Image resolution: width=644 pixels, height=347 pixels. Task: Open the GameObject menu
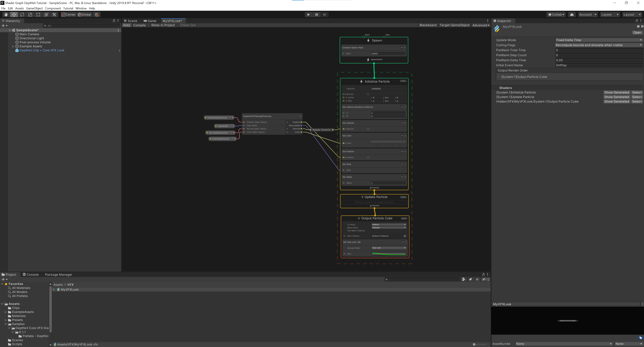(x=34, y=8)
